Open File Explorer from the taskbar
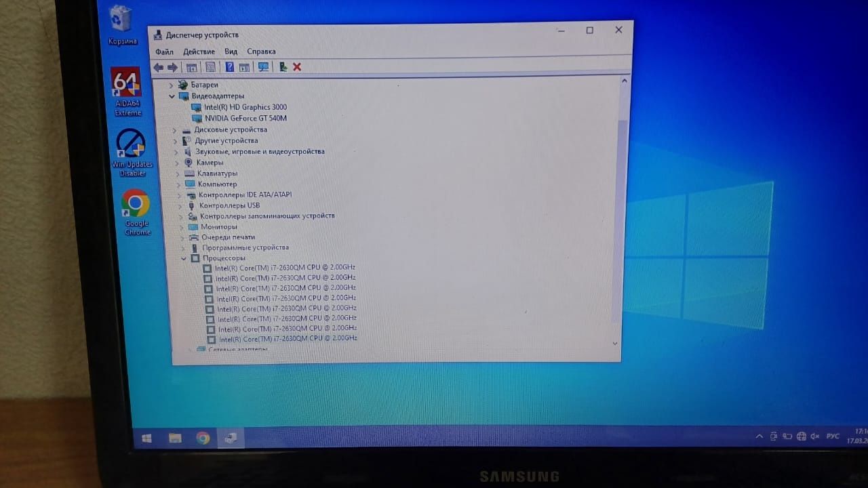The image size is (868, 488). [175, 439]
